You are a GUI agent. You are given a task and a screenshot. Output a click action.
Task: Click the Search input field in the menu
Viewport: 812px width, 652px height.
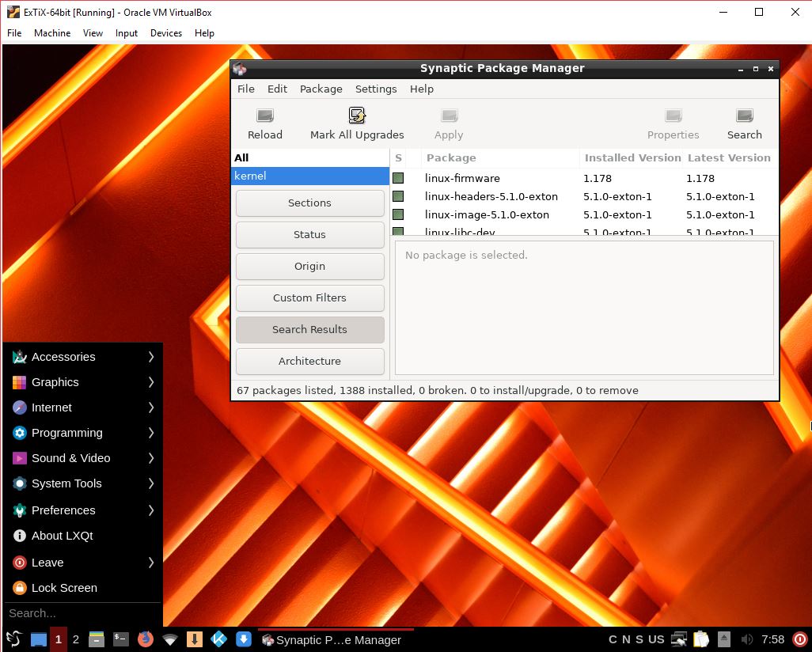click(79, 613)
